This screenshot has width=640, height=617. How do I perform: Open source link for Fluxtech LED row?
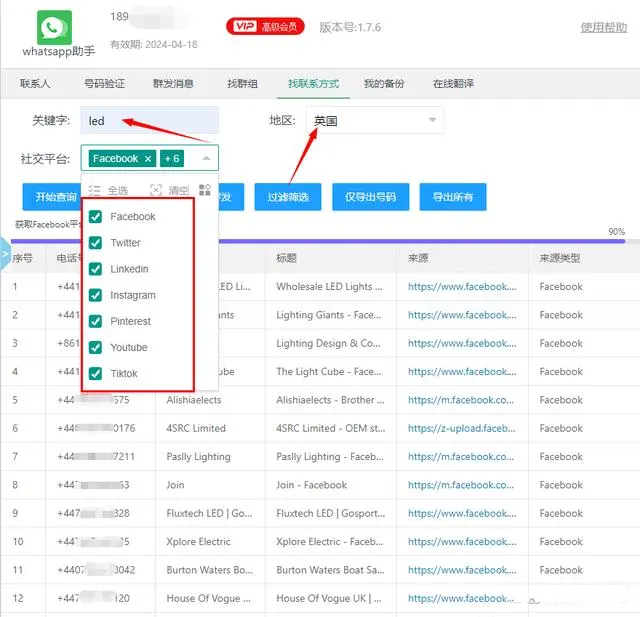pos(462,513)
